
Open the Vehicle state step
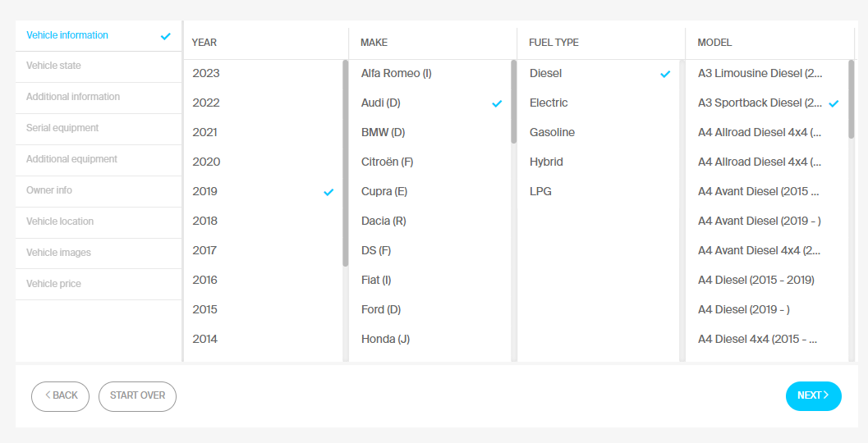(99, 66)
